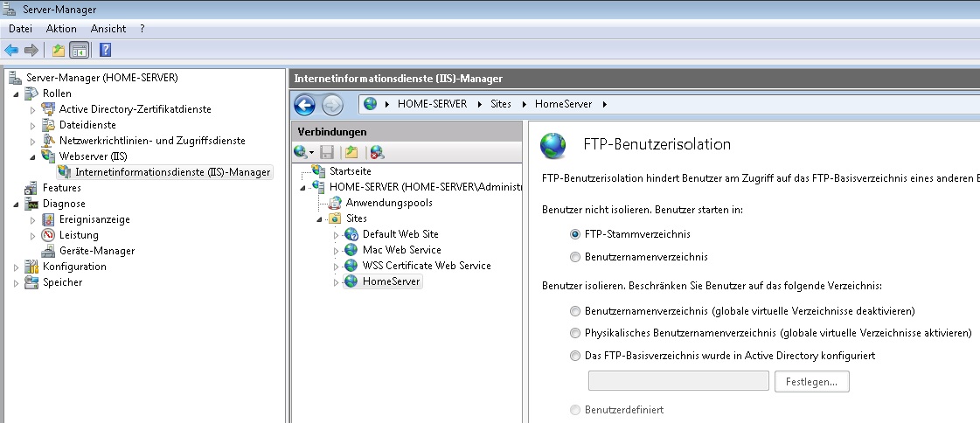Click the globe icon in the address bar
Image resolution: width=980 pixels, height=423 pixels.
click(371, 104)
